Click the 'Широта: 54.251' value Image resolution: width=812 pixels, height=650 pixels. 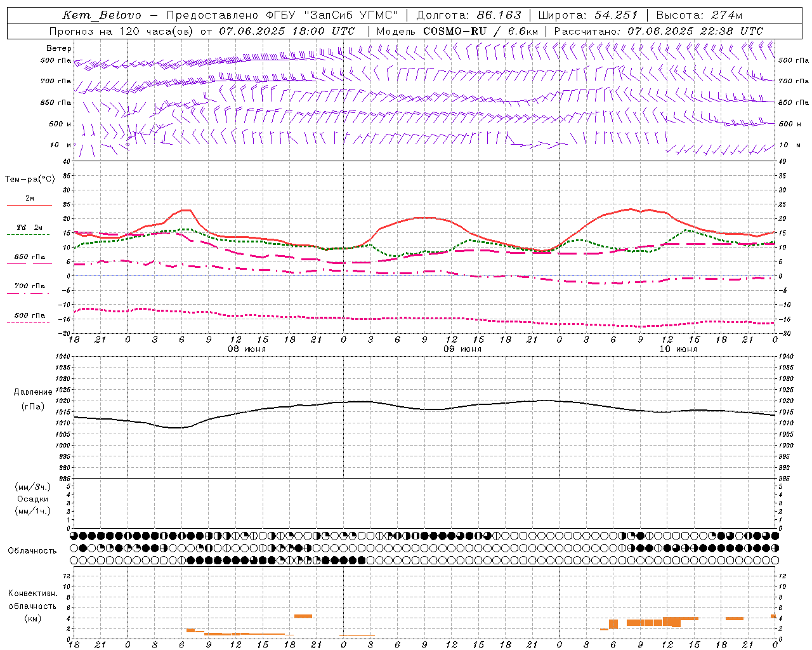587,15
